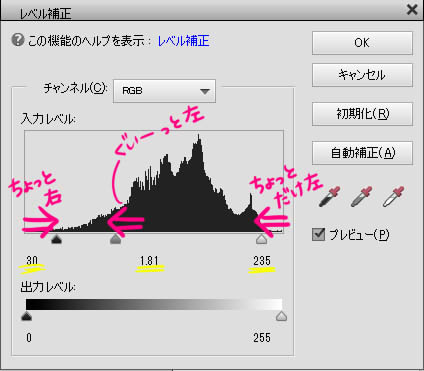The width and height of the screenshot is (424, 371).
Task: Select the gray point eyedropper
Action: click(361, 197)
